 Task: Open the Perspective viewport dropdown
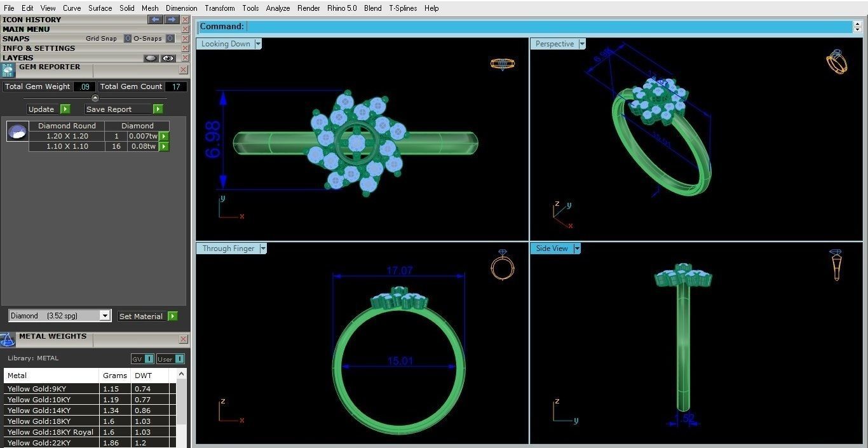(x=582, y=44)
